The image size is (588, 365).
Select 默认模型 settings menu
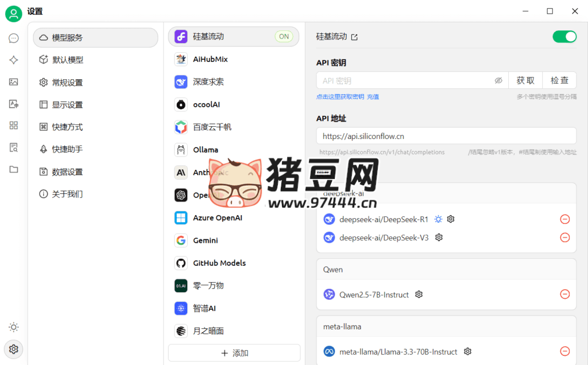pos(95,60)
